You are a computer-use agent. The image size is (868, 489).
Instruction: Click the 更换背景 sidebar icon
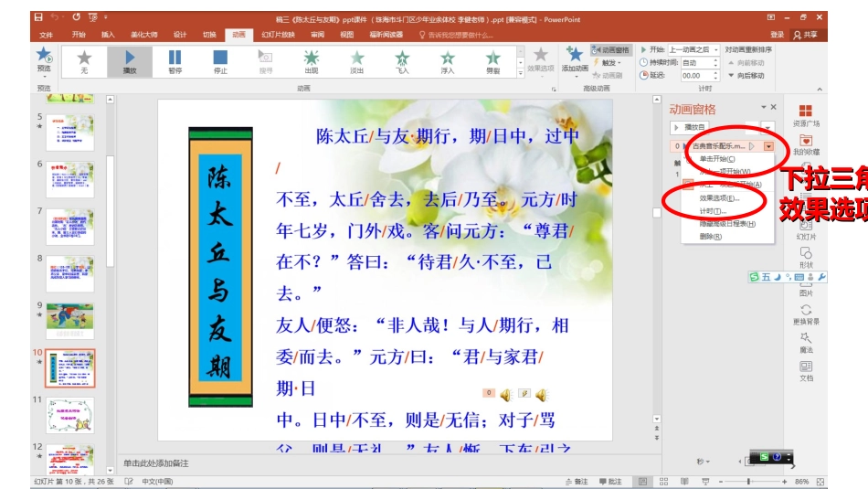point(806,314)
